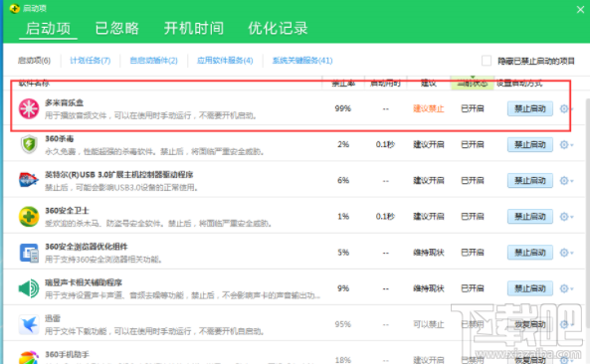Click the 软件名称 column header
The height and width of the screenshot is (364, 590).
click(x=34, y=84)
